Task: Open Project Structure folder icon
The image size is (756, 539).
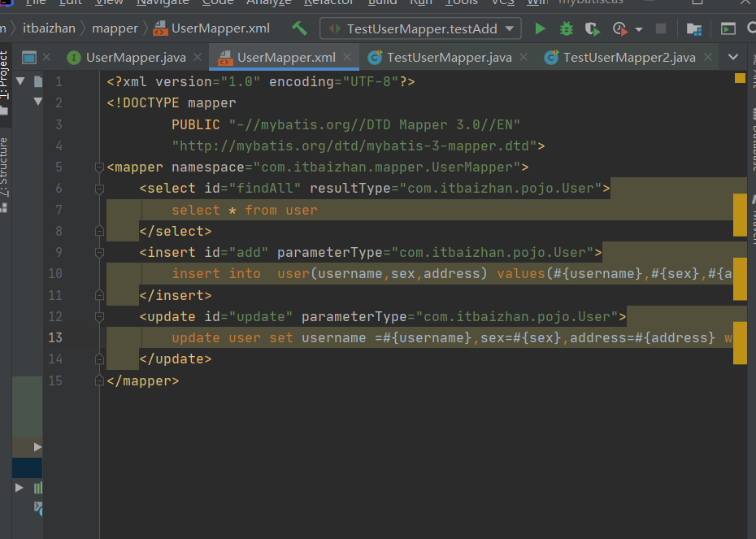Action: 693,29
